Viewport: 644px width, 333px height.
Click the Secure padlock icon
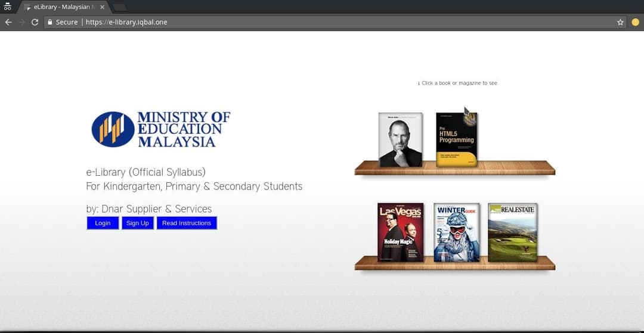point(50,22)
